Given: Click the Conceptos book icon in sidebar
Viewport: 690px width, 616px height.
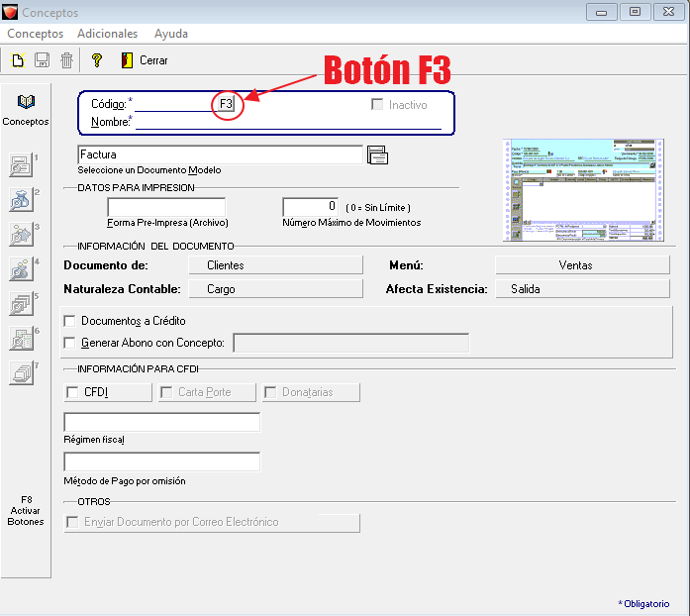Looking at the screenshot, I should pyautogui.click(x=26, y=103).
